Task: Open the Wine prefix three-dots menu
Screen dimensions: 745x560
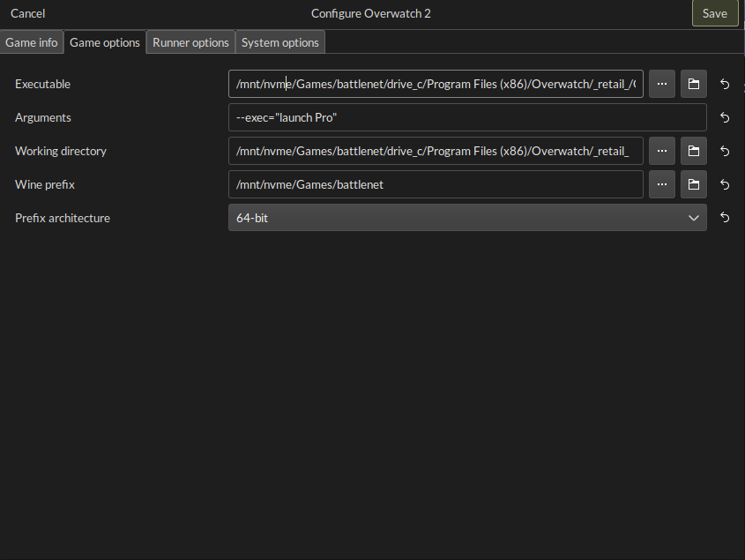Action: click(x=662, y=184)
